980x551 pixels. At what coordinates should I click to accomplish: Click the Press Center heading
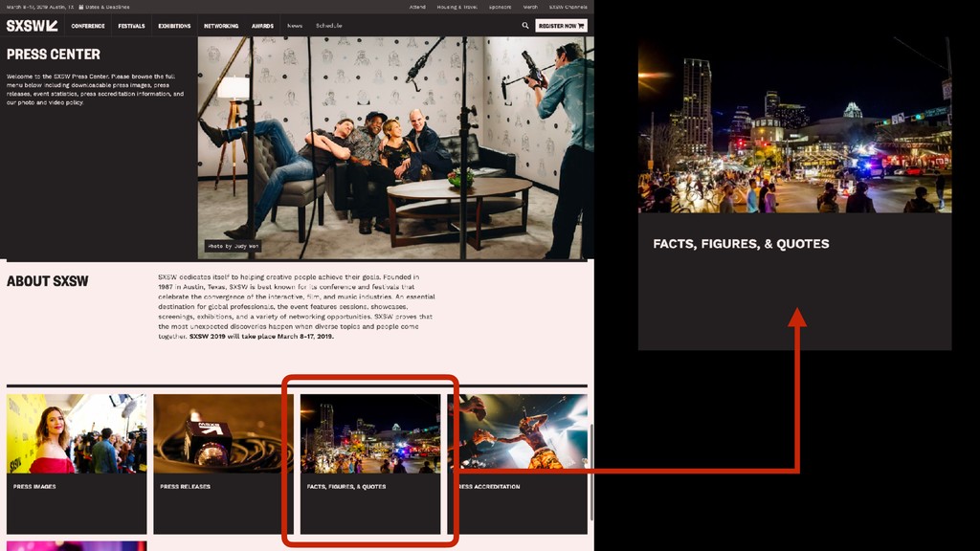click(54, 55)
